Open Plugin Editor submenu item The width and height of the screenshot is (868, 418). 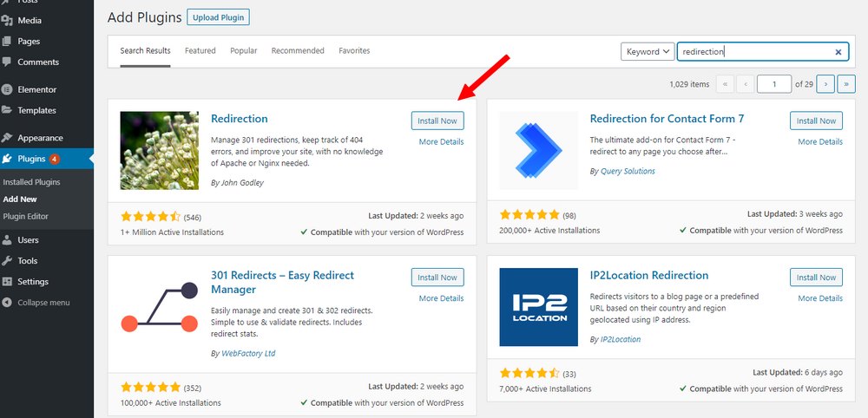(25, 216)
